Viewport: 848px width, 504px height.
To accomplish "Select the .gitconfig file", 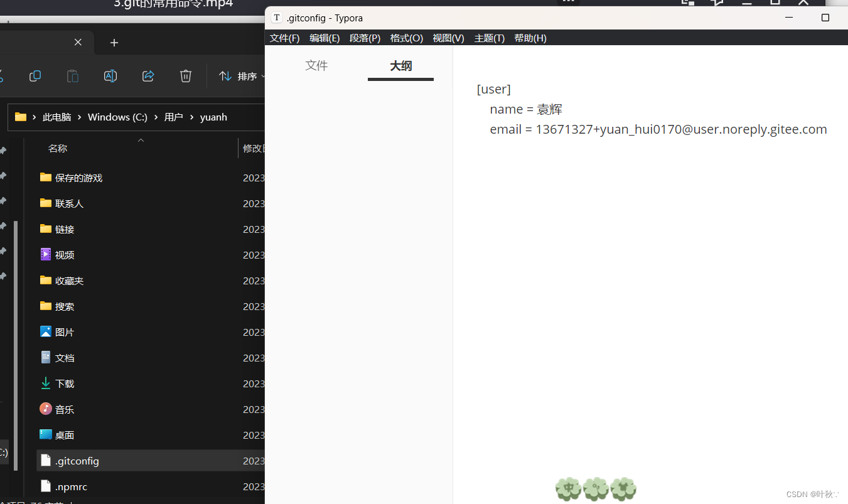I will coord(151,461).
